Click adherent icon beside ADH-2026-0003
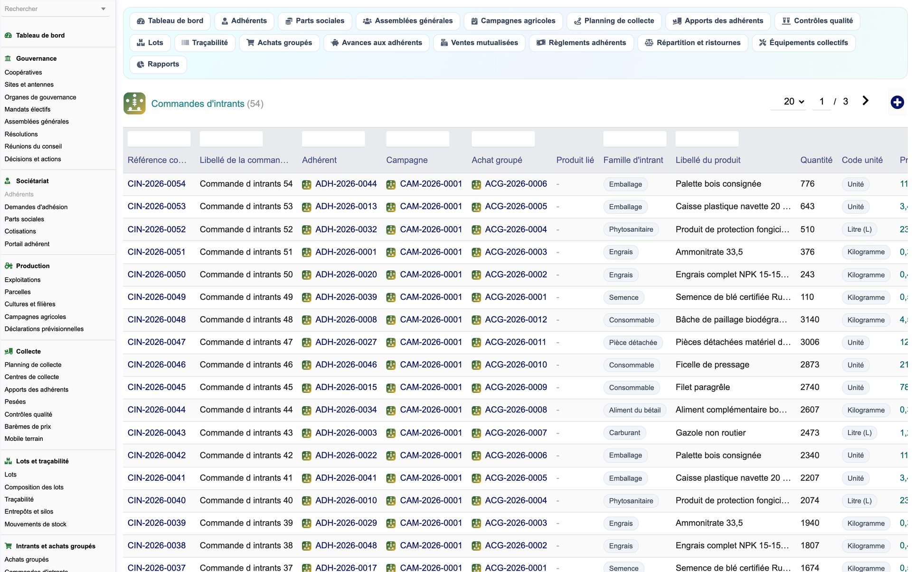 307,433
